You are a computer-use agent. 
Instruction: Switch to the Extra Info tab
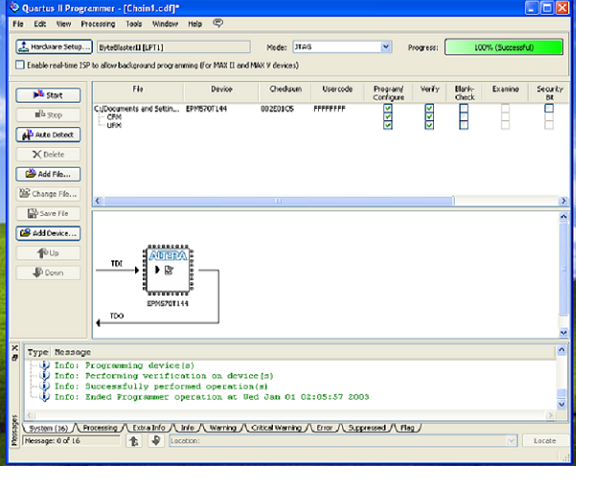149,428
